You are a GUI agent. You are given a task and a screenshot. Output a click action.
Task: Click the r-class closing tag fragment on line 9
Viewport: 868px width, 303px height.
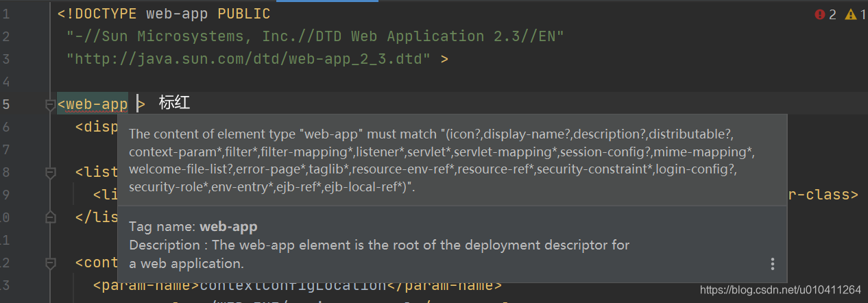tap(823, 195)
